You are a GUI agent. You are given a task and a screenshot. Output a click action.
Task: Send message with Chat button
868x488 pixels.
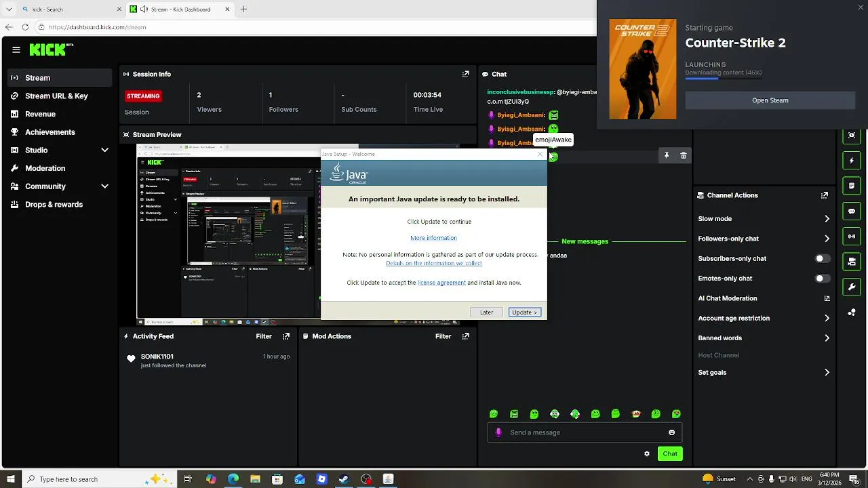point(670,453)
